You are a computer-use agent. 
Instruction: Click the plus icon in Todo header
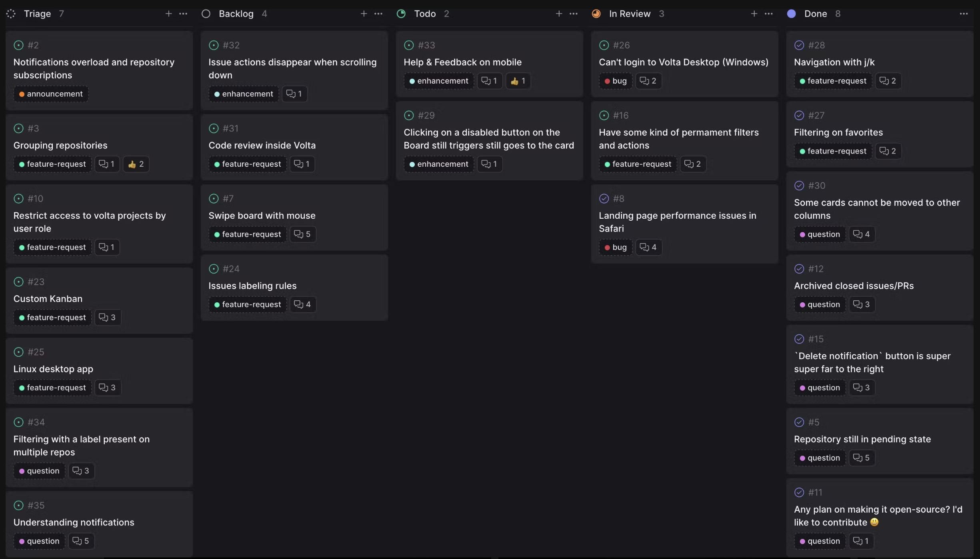point(559,14)
